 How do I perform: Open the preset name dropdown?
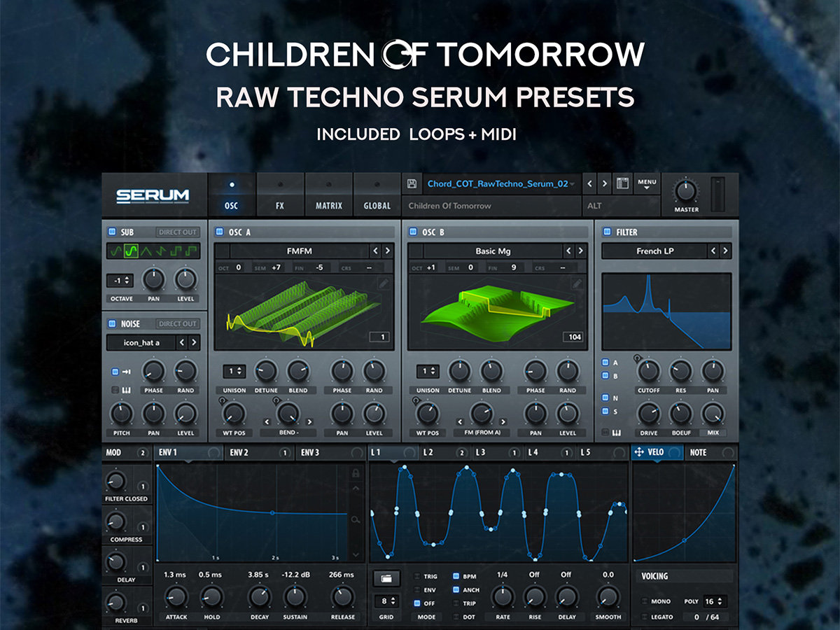[x=572, y=184]
